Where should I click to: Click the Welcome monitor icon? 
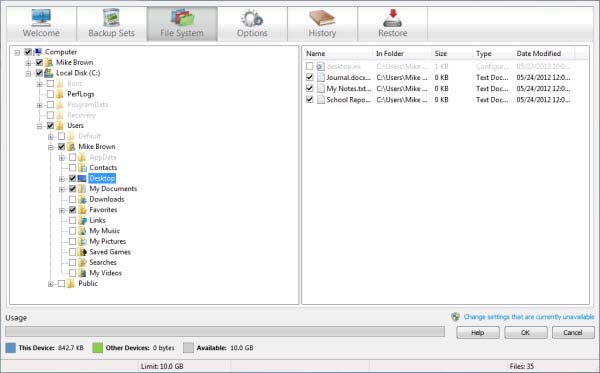pos(41,18)
